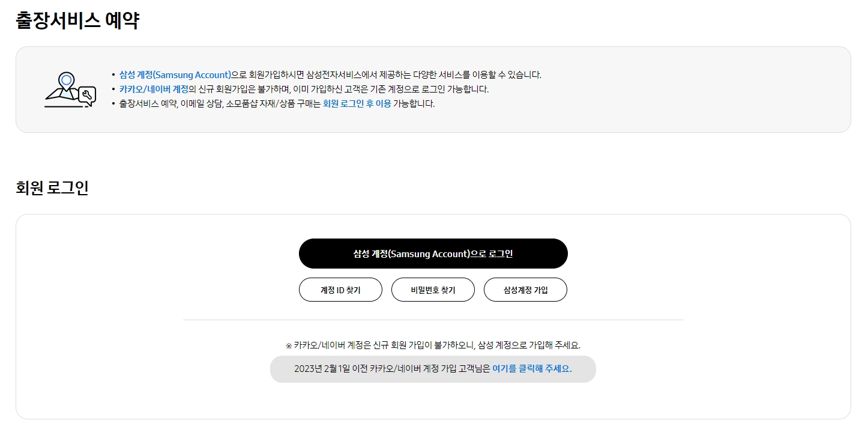Screen dimensions: 868x438
Task: Click the gray Kakao/Naver account notice bar
Action: 433,369
